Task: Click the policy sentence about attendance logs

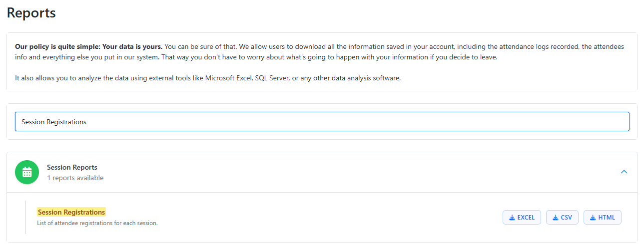Action: click(450, 46)
